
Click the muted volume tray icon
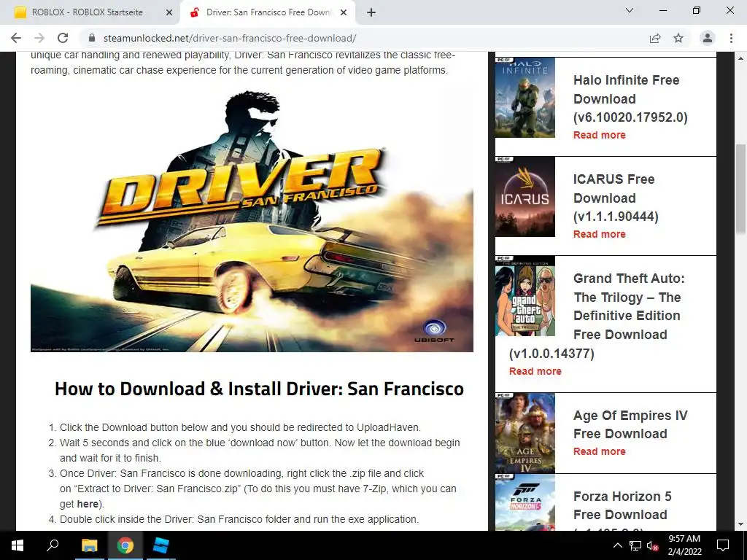click(652, 546)
